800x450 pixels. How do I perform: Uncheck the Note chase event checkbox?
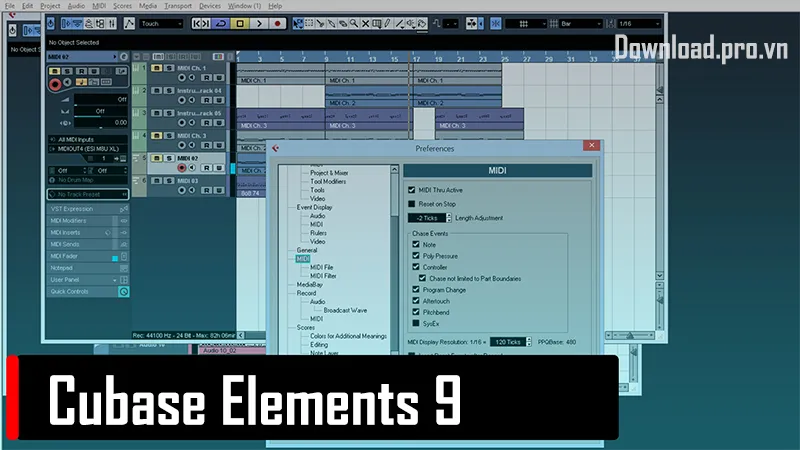click(416, 244)
